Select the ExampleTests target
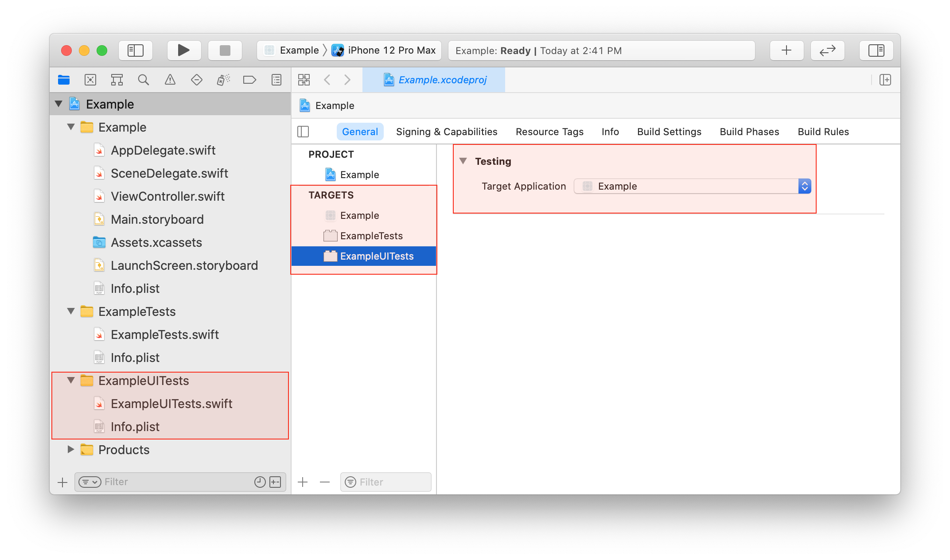This screenshot has width=950, height=560. coord(364,236)
